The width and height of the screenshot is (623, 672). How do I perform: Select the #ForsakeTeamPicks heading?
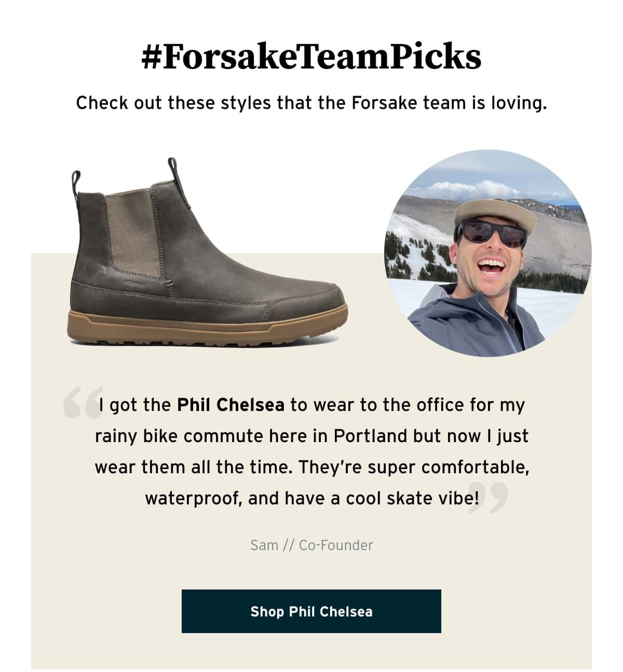311,56
